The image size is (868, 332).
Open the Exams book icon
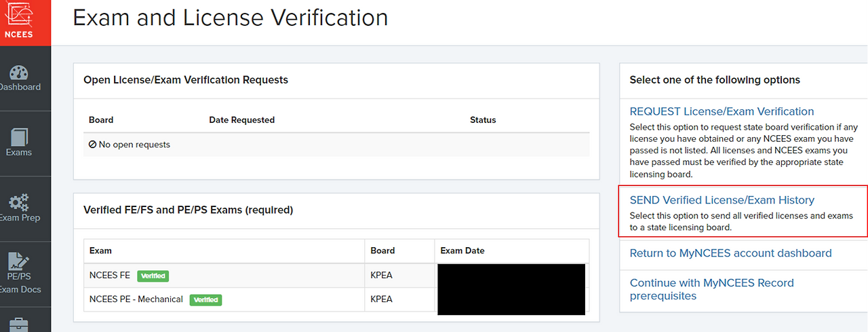pyautogui.click(x=19, y=136)
